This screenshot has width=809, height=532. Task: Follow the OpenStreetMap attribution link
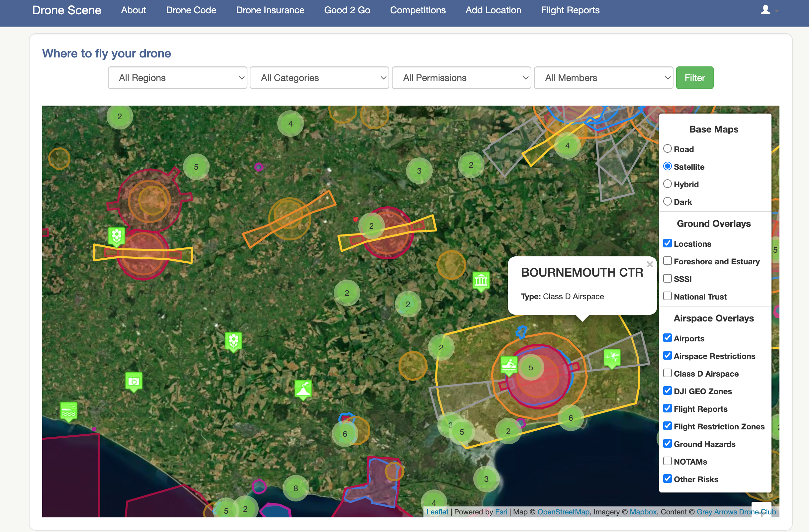pyautogui.click(x=563, y=512)
